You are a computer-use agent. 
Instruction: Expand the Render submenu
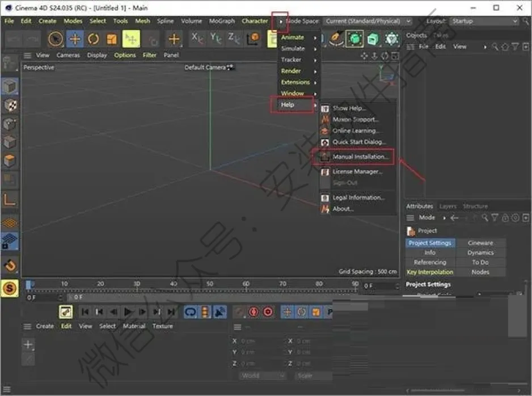298,71
